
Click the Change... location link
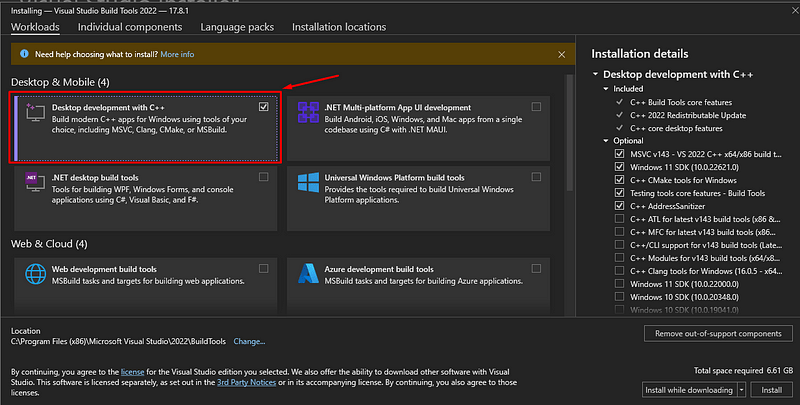click(249, 341)
